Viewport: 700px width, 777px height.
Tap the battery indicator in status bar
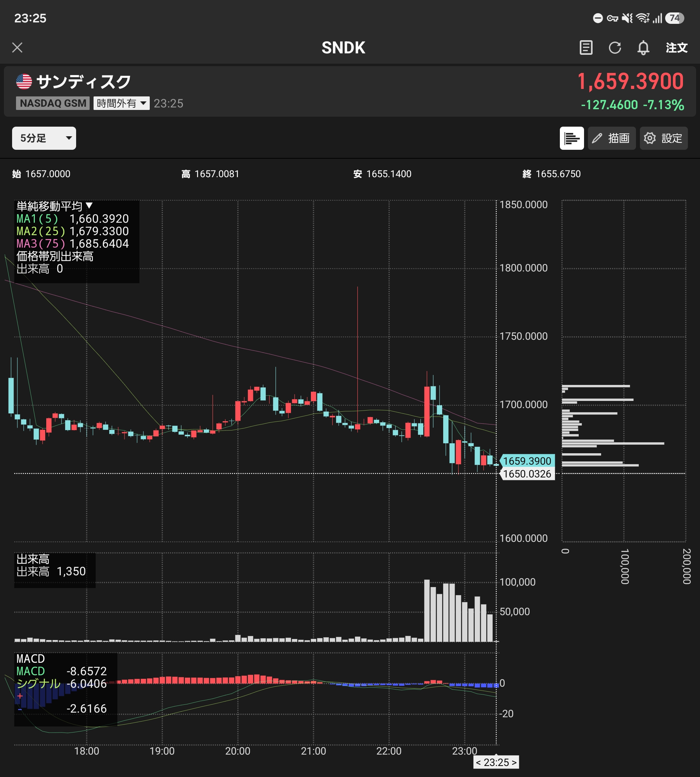pyautogui.click(x=675, y=18)
